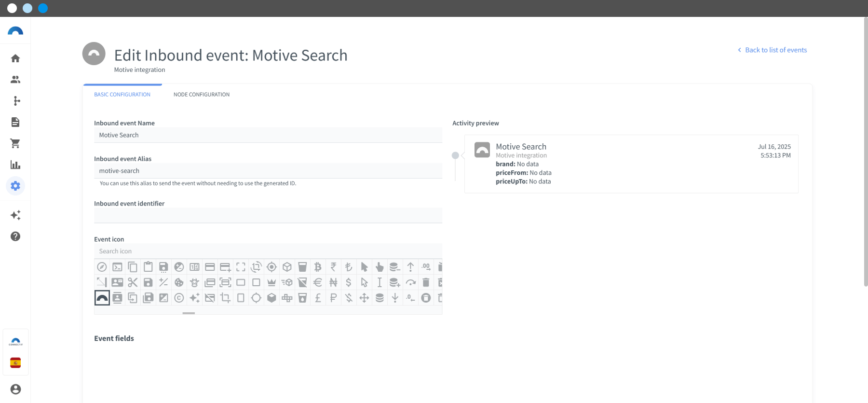868x403 pixels.
Task: Click the 'Event fields' section heading
Action: (114, 338)
